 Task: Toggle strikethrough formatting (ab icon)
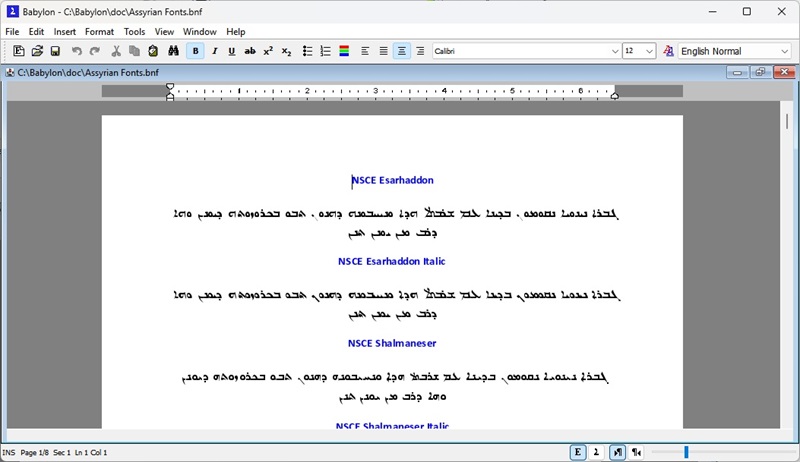point(249,51)
